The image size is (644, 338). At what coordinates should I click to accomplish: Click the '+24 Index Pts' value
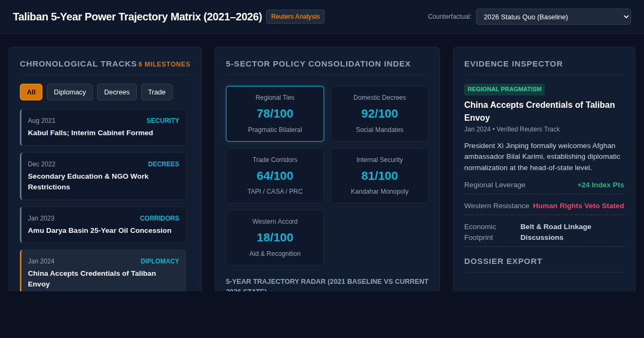pos(601,185)
